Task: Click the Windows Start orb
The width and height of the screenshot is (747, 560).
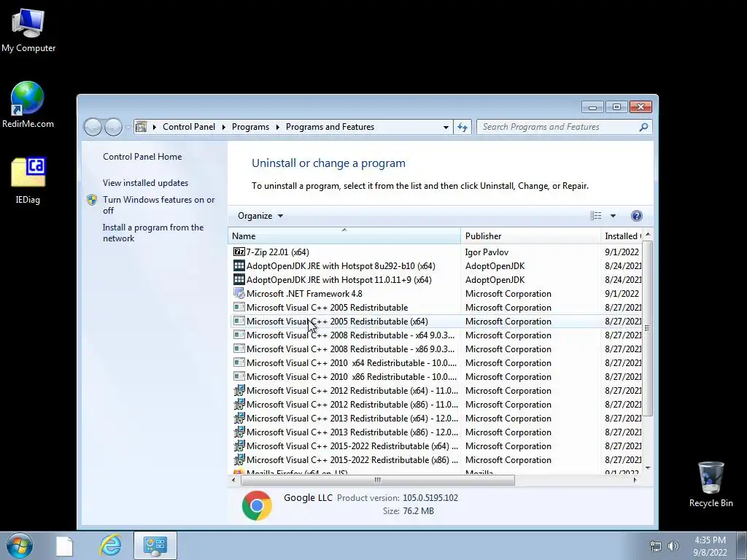Action: coord(20,545)
